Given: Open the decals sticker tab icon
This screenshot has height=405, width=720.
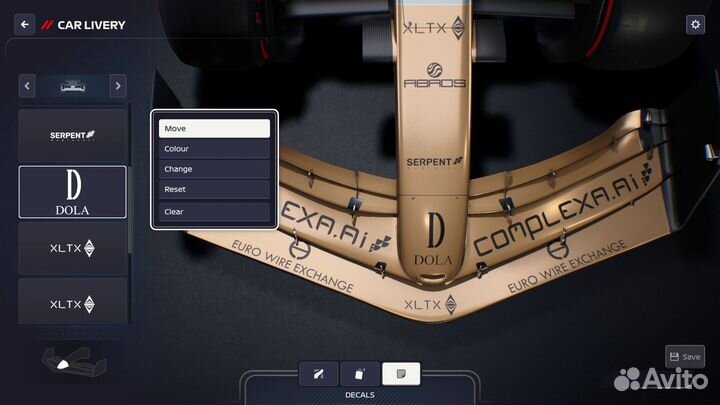Looking at the screenshot, I should click(x=401, y=374).
